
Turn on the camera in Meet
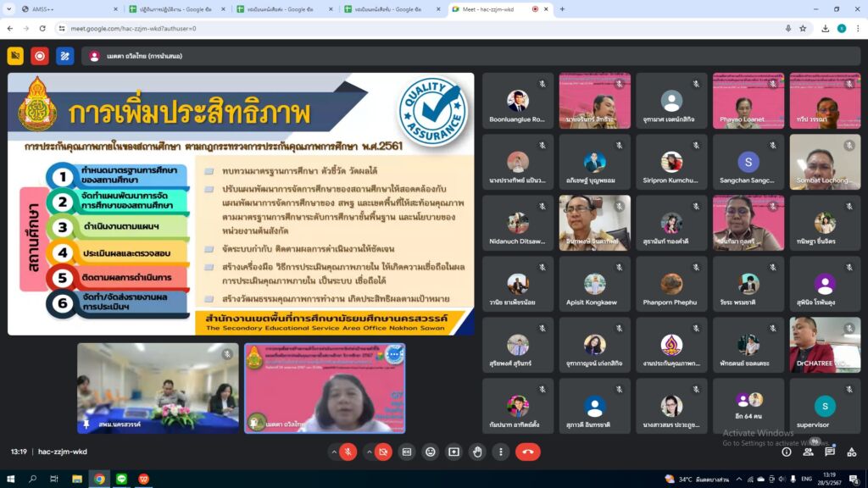pyautogui.click(x=384, y=452)
